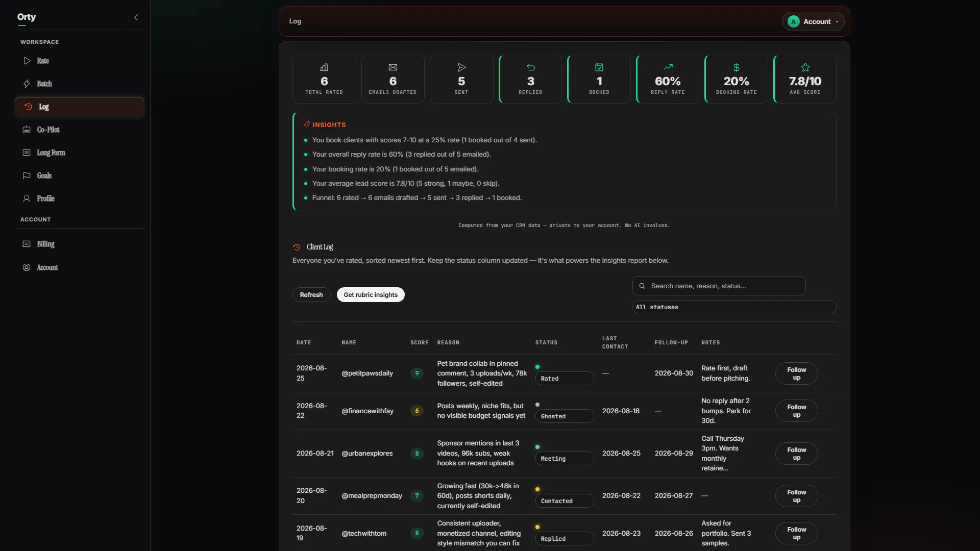The width and height of the screenshot is (980, 551).
Task: Click insight about overall reply rate 60%
Action: pyautogui.click(x=401, y=155)
